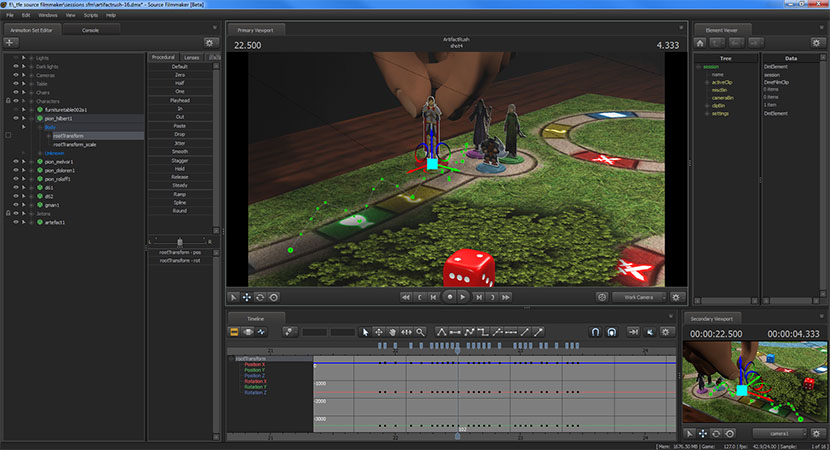Click the add animation set plus button
830x450 pixels.
tap(11, 42)
